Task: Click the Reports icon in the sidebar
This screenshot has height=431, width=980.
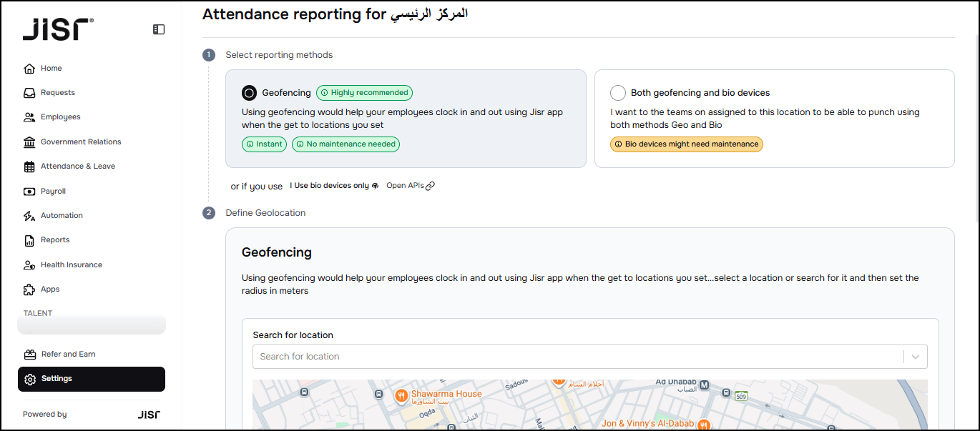Action: pos(29,240)
